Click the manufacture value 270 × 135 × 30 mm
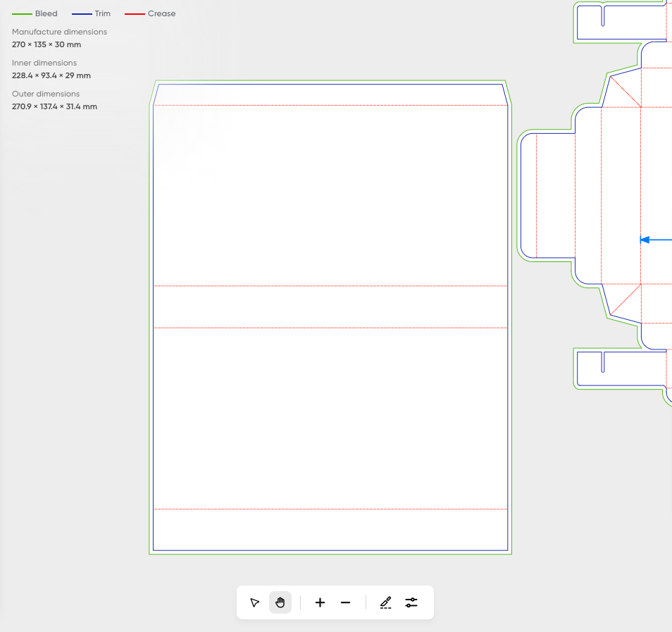Image resolution: width=672 pixels, height=632 pixels. 46,44
